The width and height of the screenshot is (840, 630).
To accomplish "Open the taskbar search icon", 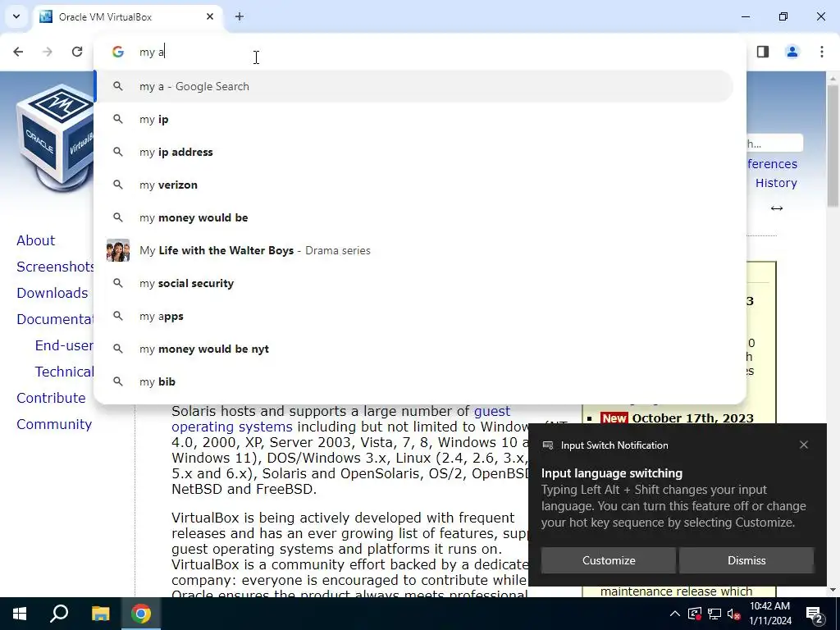I will (x=59, y=614).
